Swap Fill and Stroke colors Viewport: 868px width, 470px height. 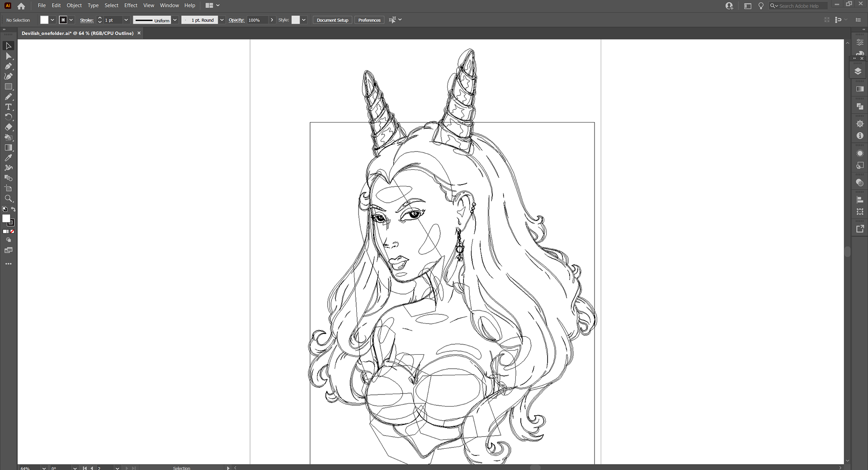tap(13, 209)
